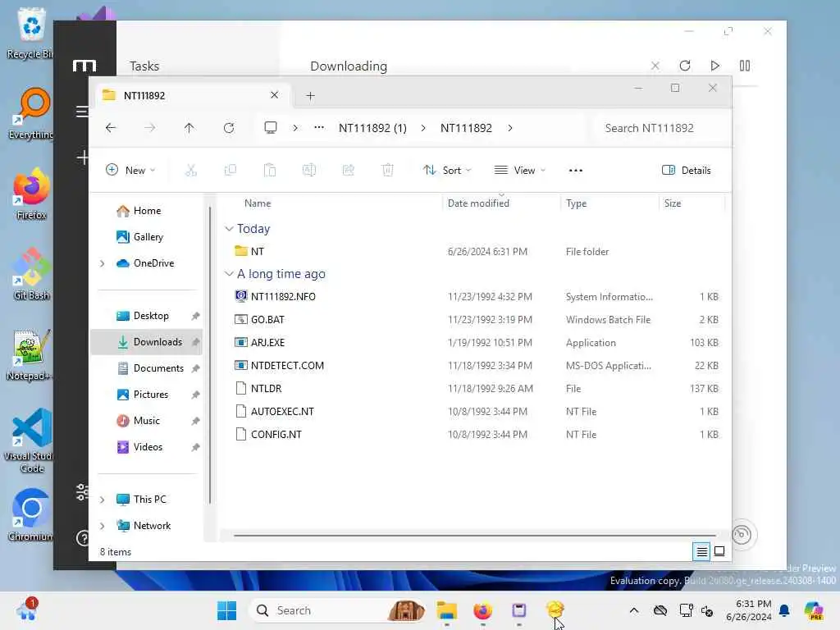Sort by the Type column header
This screenshot has width=840, height=630.
[x=577, y=203]
